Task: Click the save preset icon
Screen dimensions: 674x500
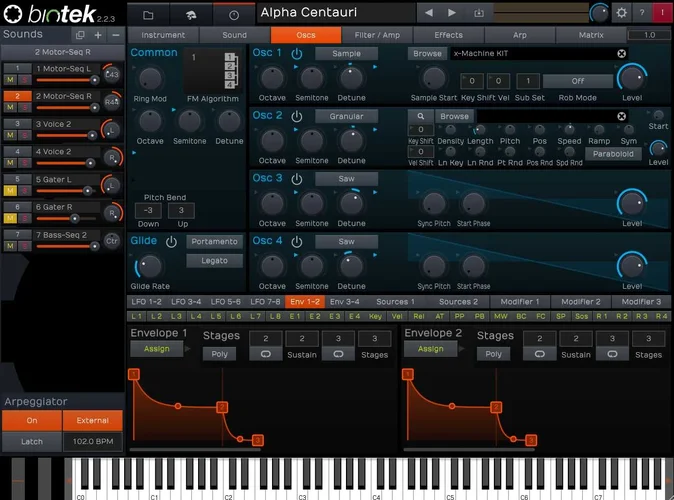Action: (x=478, y=13)
